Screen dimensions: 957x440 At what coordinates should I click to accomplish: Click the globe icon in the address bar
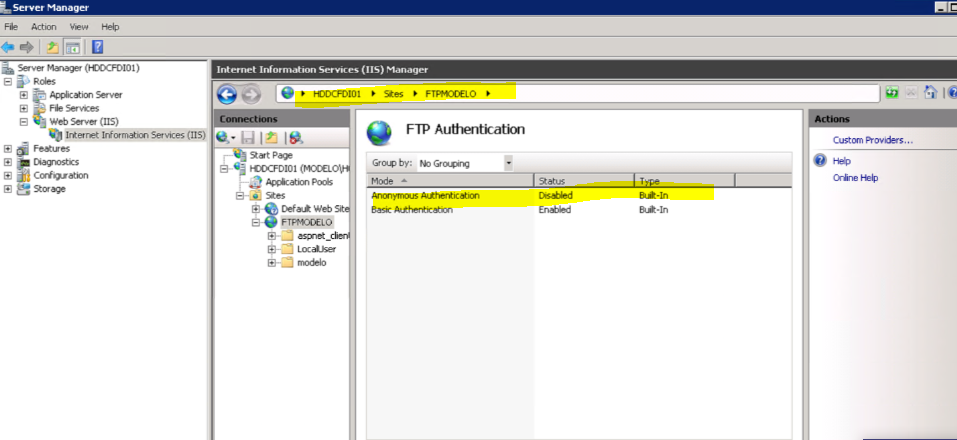[x=287, y=93]
